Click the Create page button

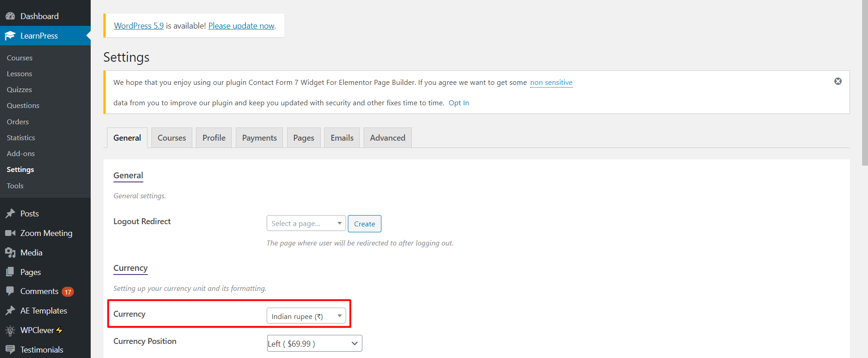point(365,224)
